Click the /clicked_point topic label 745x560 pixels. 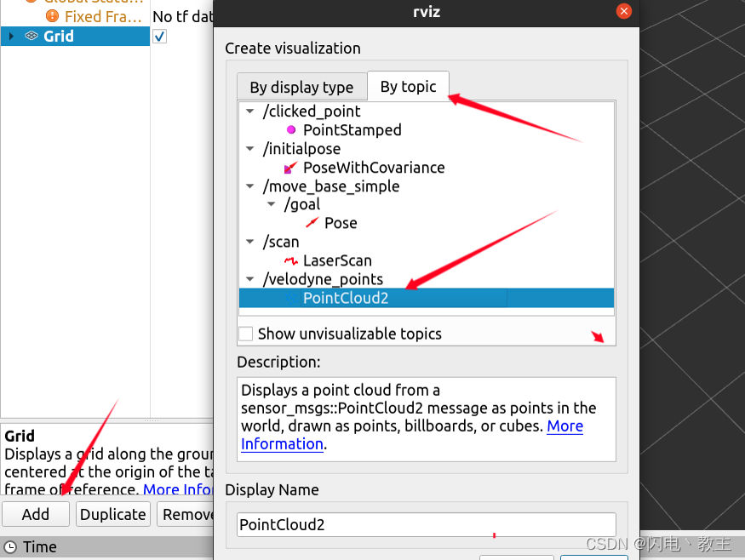(312, 111)
